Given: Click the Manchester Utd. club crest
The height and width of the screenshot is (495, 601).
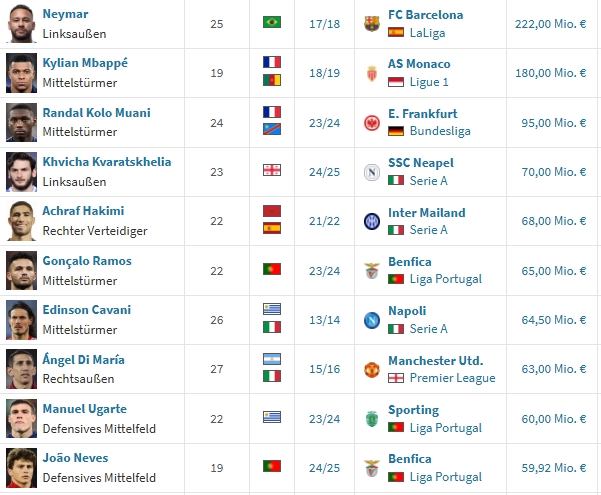Looking at the screenshot, I should coord(372,368).
